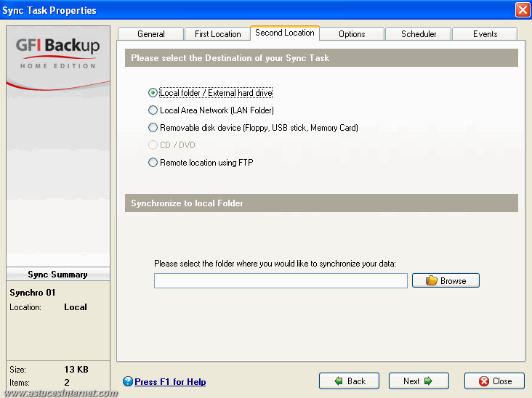Select the CD / DVD radio option
This screenshot has width=532, height=398.
coord(153,145)
